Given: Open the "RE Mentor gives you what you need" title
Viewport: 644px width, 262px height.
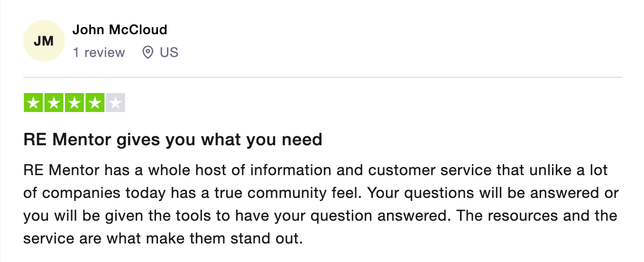Looking at the screenshot, I should tap(173, 140).
